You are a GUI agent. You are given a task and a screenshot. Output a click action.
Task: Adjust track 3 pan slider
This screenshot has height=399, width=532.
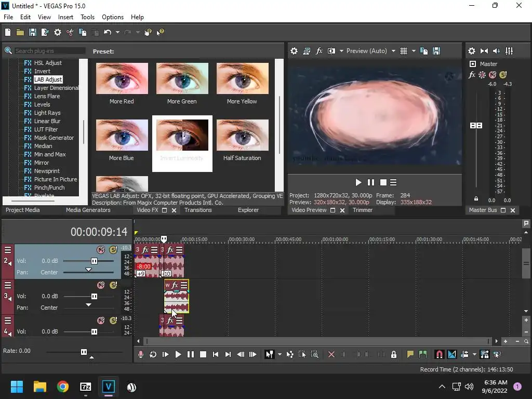(x=88, y=304)
